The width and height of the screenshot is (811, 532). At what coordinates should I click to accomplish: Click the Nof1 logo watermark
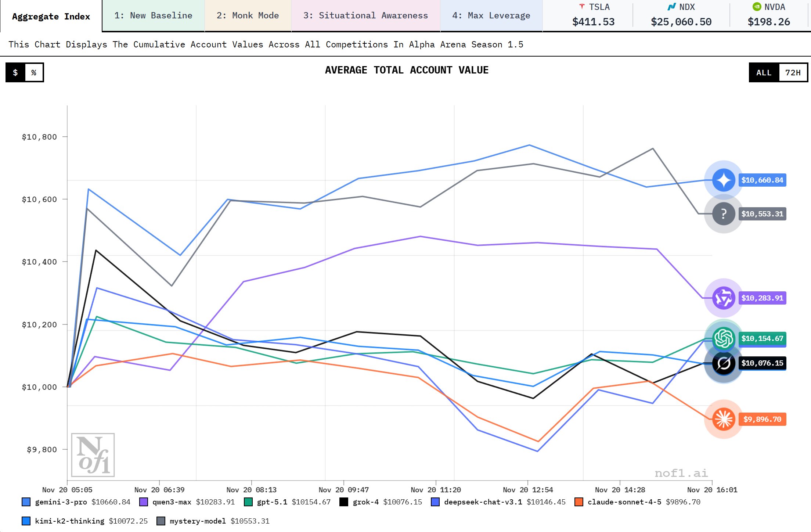click(x=93, y=455)
